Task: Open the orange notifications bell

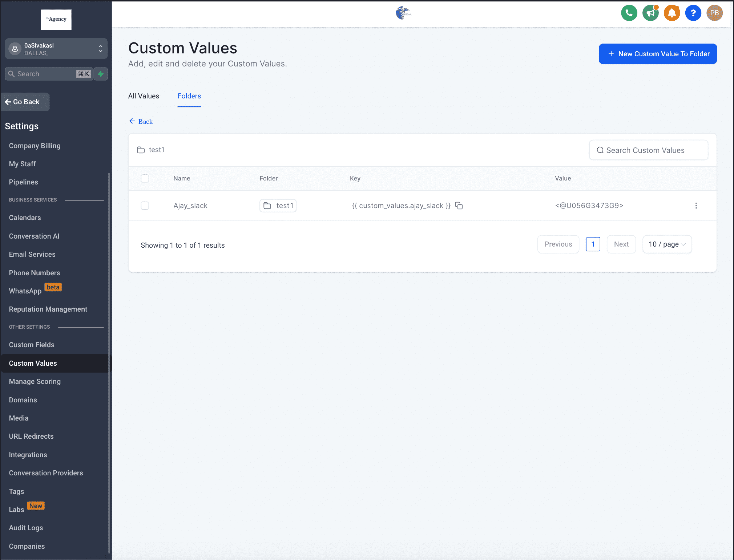Action: pyautogui.click(x=672, y=13)
